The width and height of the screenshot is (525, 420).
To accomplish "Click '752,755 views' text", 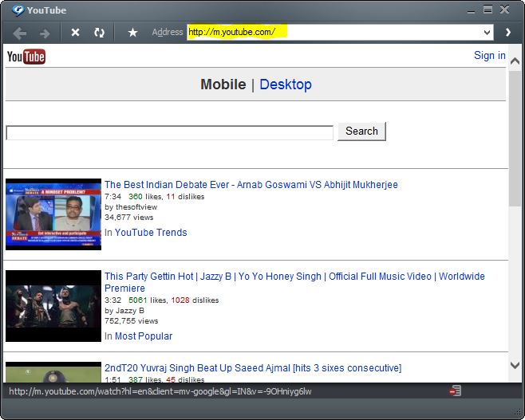I will [131, 321].
